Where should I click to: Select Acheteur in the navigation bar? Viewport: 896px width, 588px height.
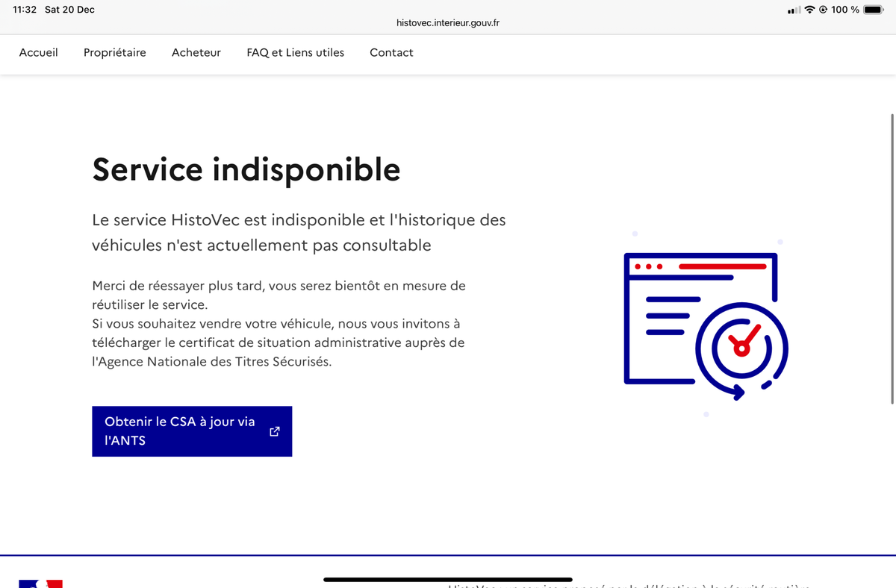click(x=196, y=52)
